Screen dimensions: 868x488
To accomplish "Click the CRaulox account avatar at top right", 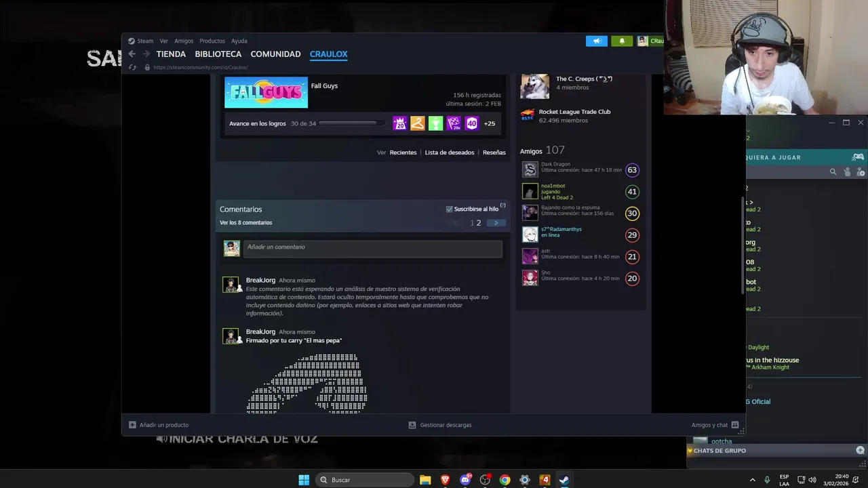I will pos(642,41).
